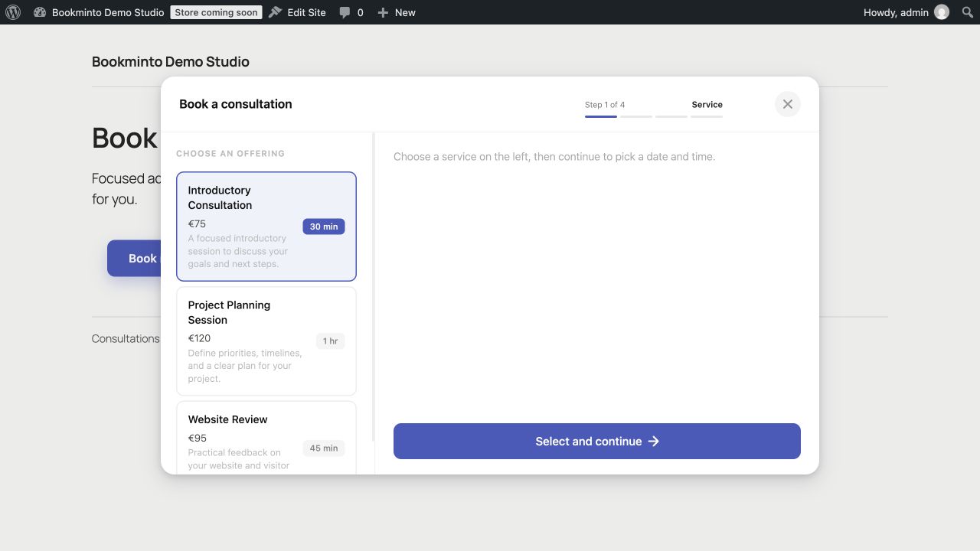This screenshot has height=551, width=980.
Task: Click the offerings list scrollbar
Action: [x=374, y=288]
